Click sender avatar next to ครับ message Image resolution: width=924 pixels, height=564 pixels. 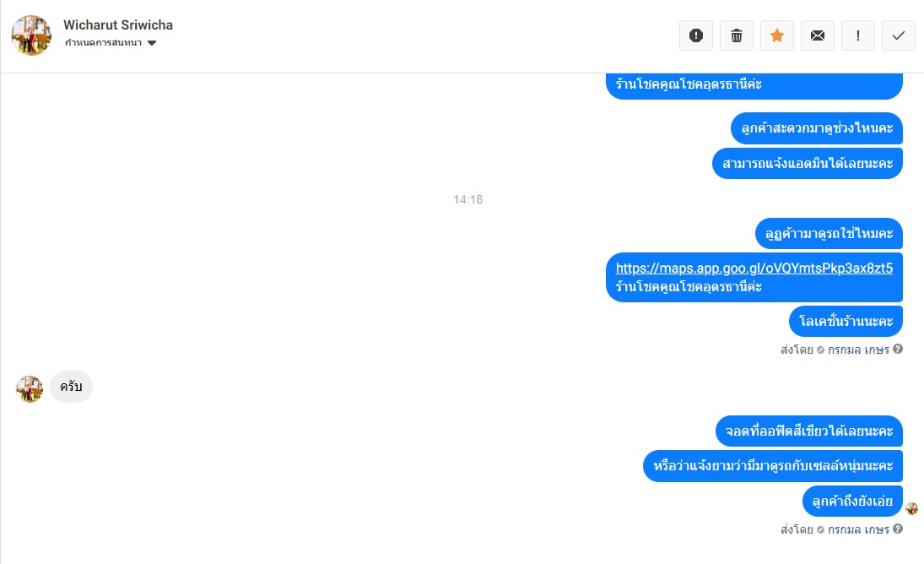(30, 389)
